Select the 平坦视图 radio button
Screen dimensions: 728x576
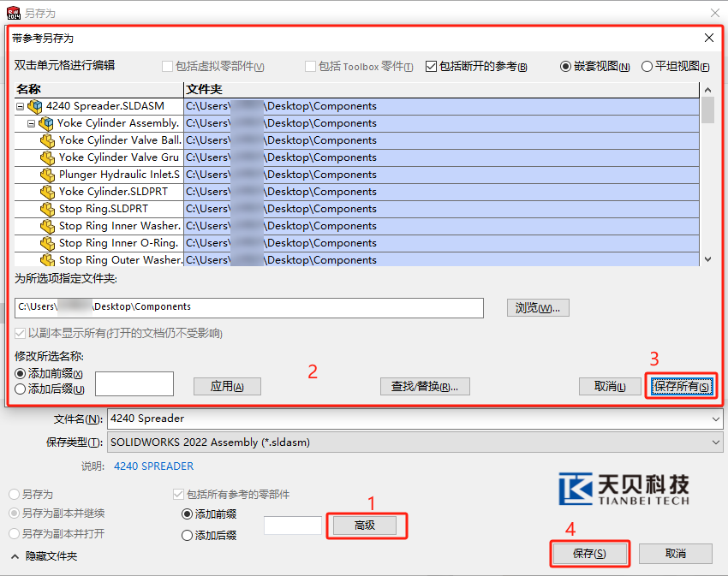647,67
